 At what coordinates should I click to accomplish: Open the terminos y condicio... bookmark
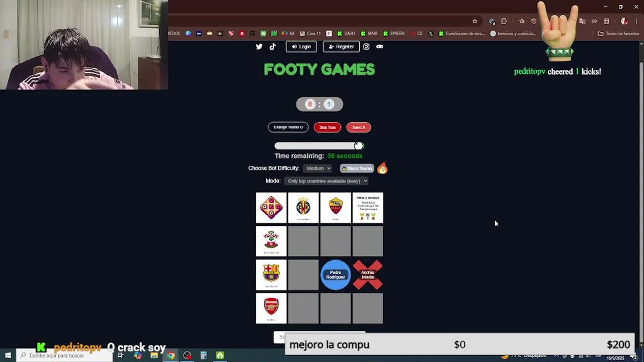coord(513,34)
